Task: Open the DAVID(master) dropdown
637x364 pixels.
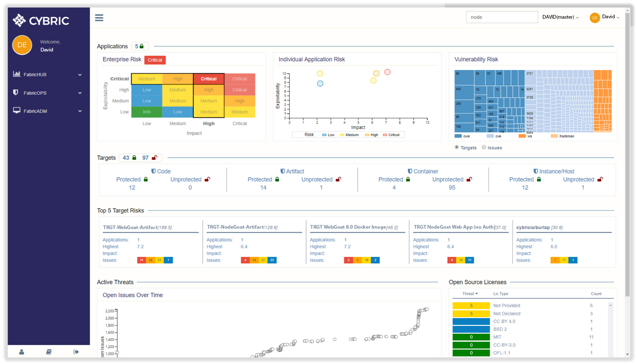Action: [560, 17]
